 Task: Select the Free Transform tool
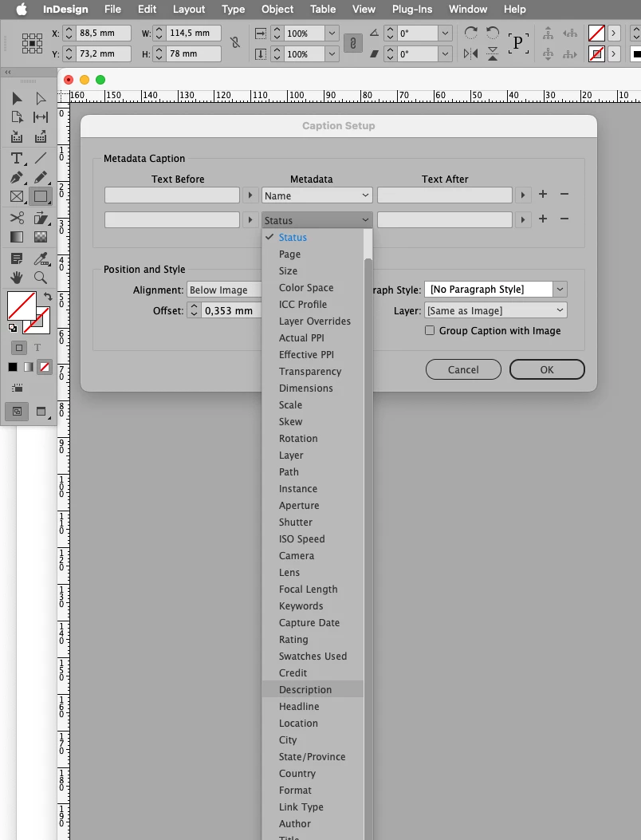[41, 218]
